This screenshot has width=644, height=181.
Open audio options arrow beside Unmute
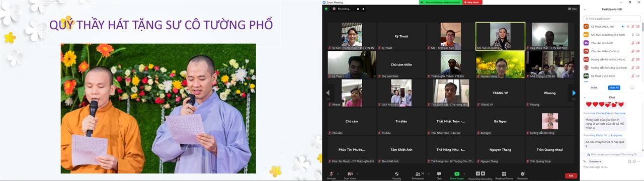(x=338, y=173)
